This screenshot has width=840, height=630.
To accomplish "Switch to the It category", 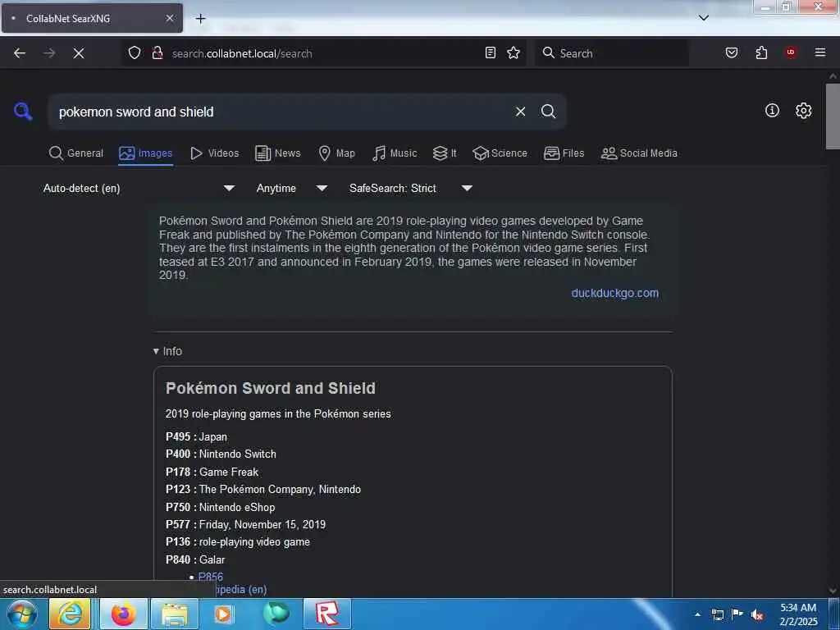I will tap(445, 153).
